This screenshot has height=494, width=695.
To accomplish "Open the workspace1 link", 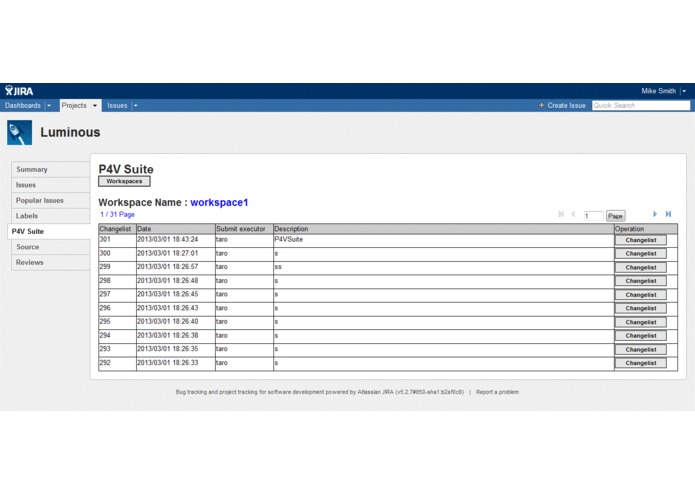I will click(x=219, y=202).
